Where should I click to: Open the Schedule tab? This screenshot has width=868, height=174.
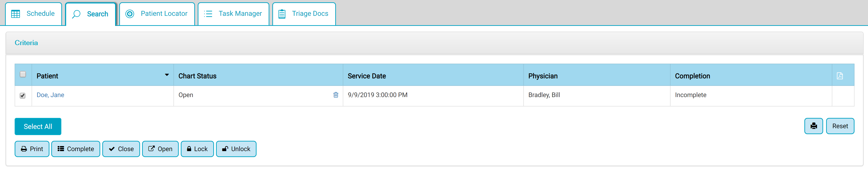coord(33,14)
